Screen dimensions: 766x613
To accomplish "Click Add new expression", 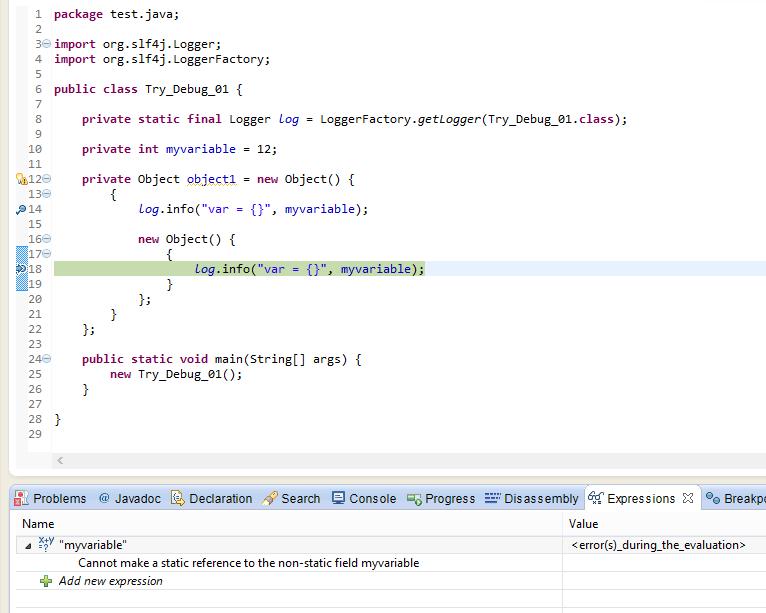I will click(x=110, y=581).
